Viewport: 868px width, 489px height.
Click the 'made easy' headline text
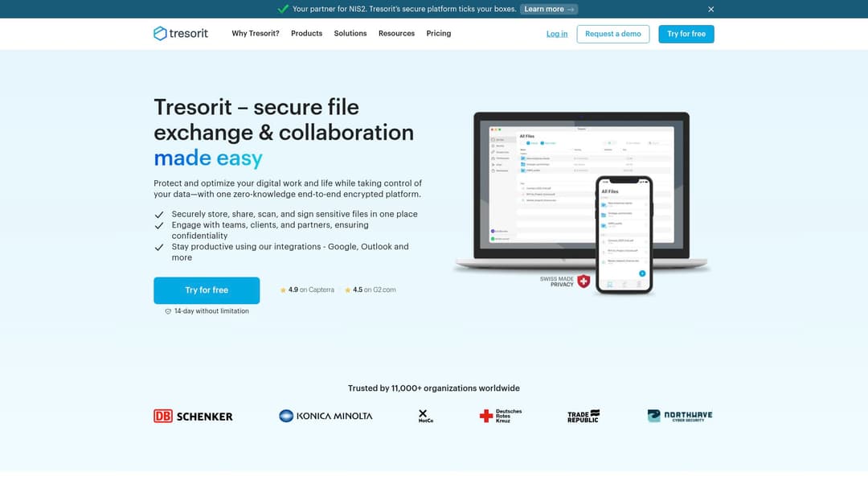pos(208,158)
